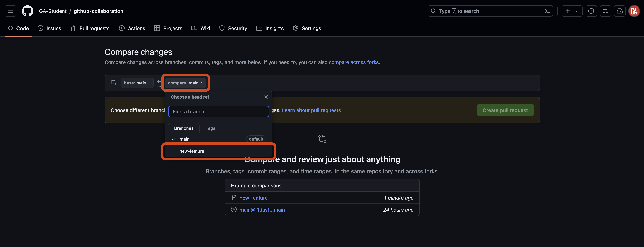This screenshot has width=644, height=247.
Task: Click the branch icon beside new-feature comparison
Action: tap(234, 198)
